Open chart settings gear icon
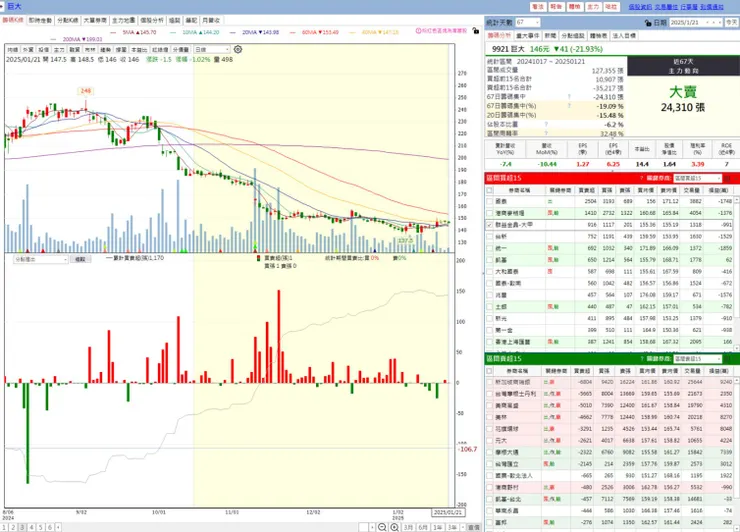Screen dimensions: 740x532 click(238, 49)
